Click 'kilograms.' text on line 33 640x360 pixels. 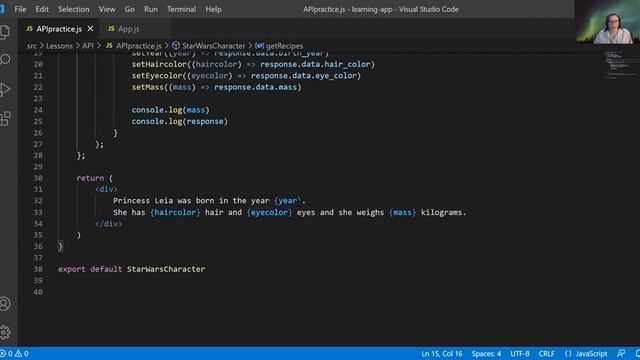click(x=444, y=212)
